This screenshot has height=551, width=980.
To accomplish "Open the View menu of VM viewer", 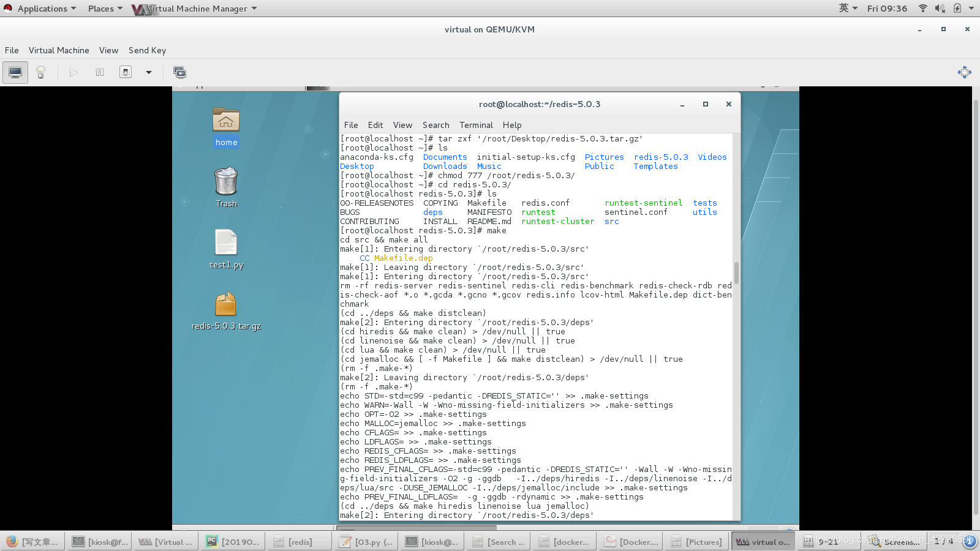I will click(x=108, y=50).
